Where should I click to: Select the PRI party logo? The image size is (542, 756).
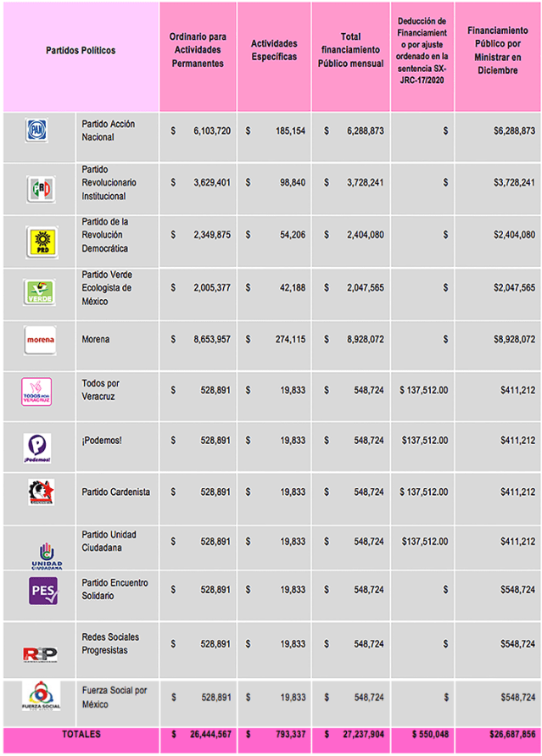click(x=40, y=188)
